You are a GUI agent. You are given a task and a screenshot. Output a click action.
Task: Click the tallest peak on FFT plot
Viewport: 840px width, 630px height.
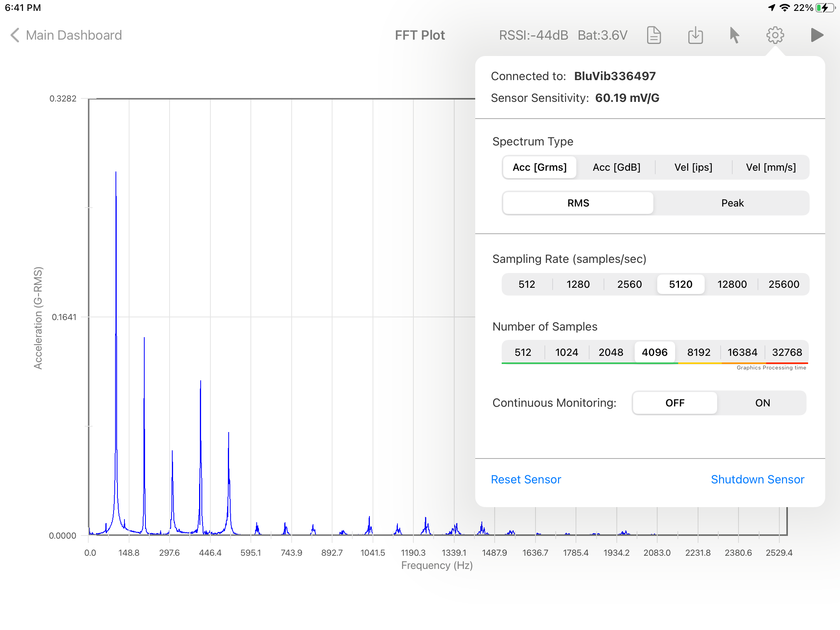[x=116, y=173]
